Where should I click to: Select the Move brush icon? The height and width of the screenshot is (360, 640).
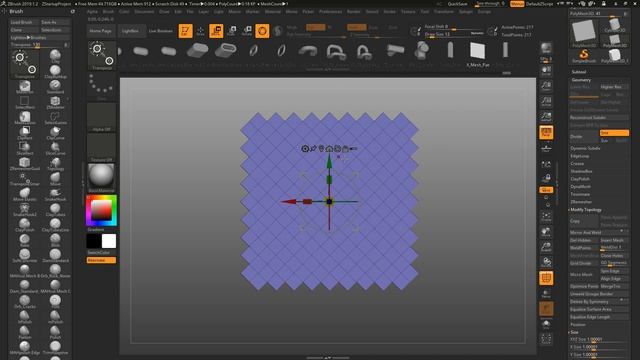coord(55,178)
